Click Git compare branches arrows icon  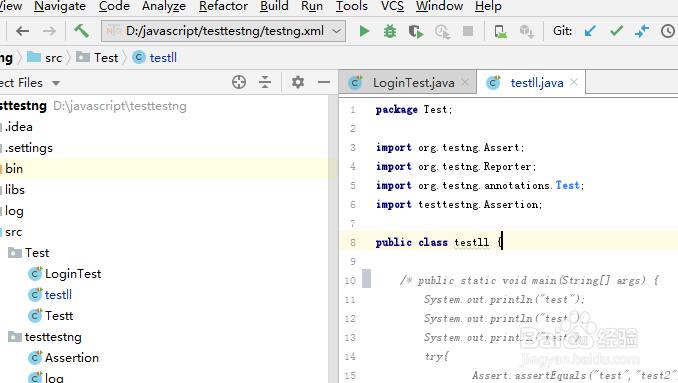click(x=642, y=31)
